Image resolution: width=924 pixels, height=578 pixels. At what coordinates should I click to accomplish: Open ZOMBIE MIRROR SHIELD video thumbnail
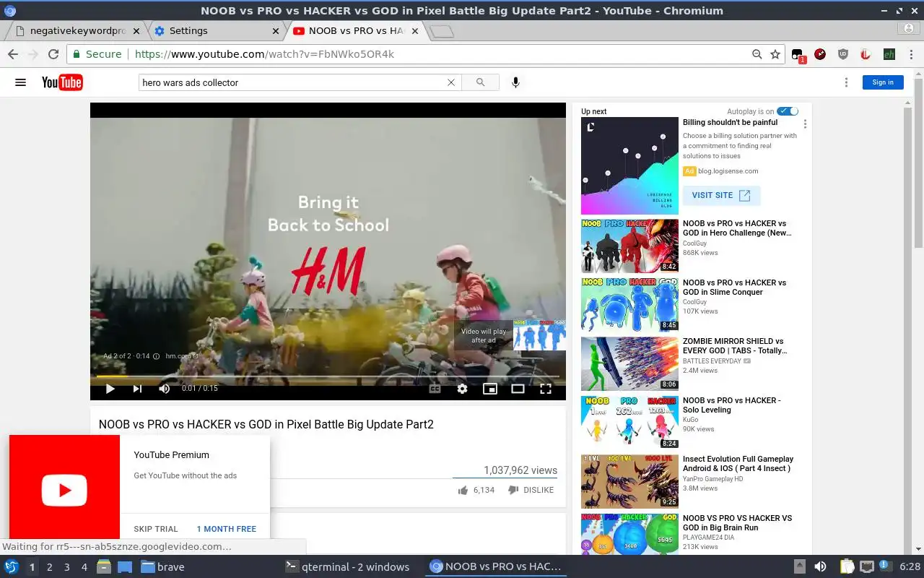[x=629, y=363]
